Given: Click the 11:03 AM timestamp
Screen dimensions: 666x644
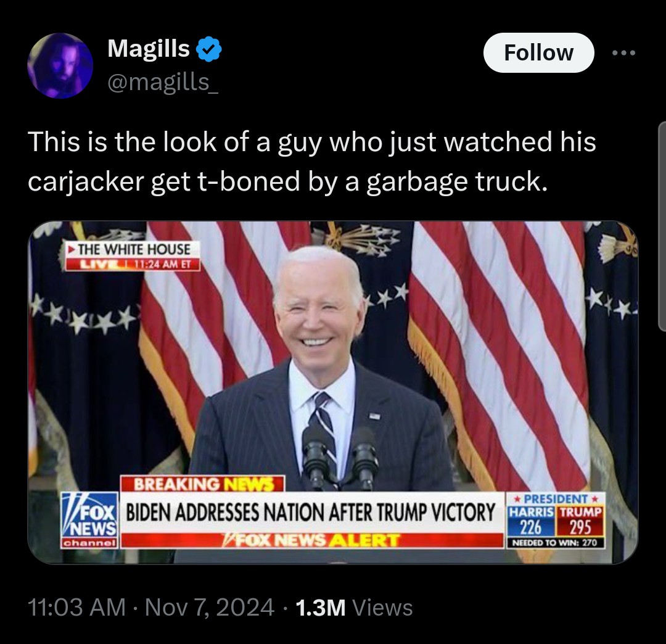Looking at the screenshot, I should pyautogui.click(x=76, y=607).
